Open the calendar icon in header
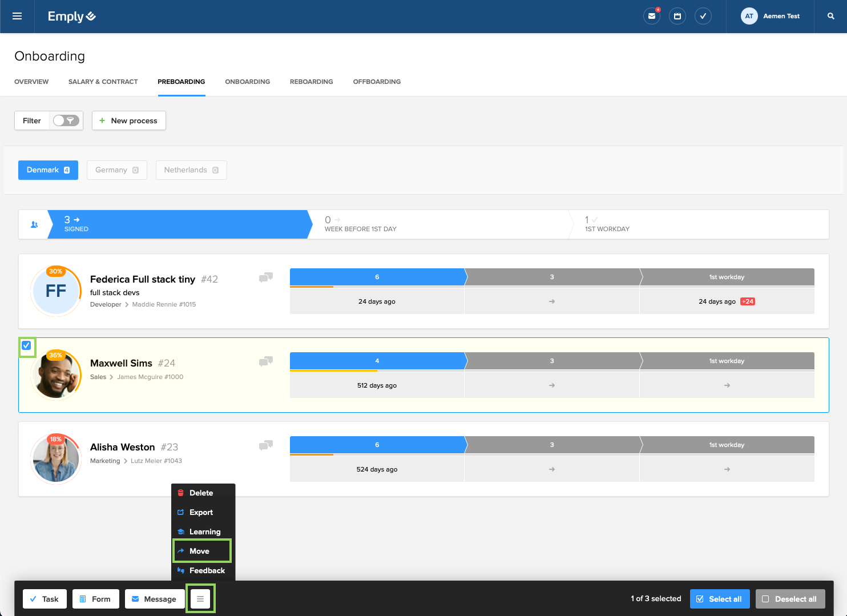Screen dimensions: 847x616 677,16
